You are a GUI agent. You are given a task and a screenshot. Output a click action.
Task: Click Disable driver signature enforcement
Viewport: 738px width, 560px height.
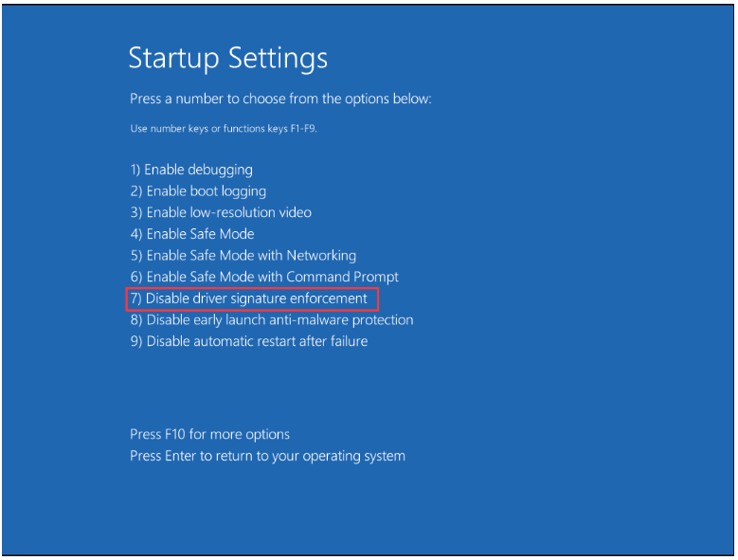(249, 298)
